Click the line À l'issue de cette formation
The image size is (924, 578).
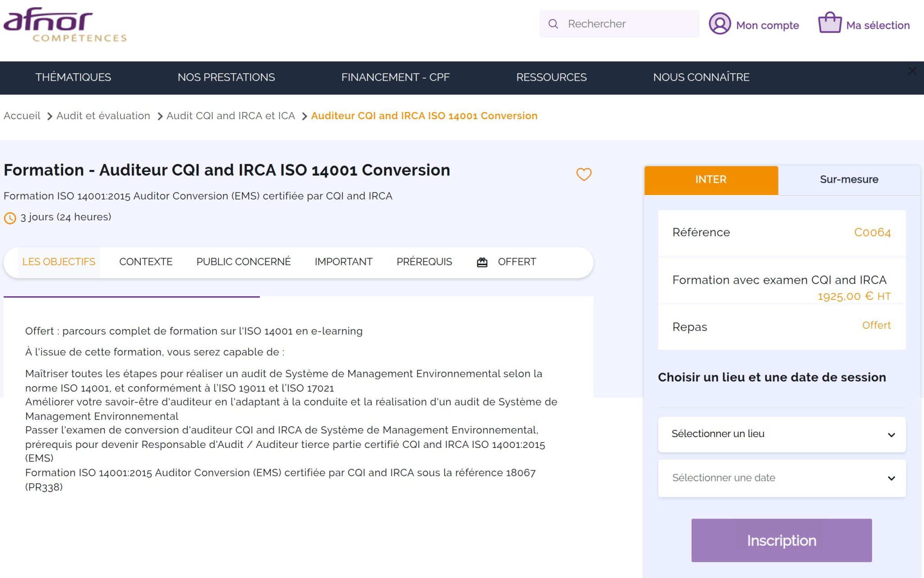pos(155,352)
